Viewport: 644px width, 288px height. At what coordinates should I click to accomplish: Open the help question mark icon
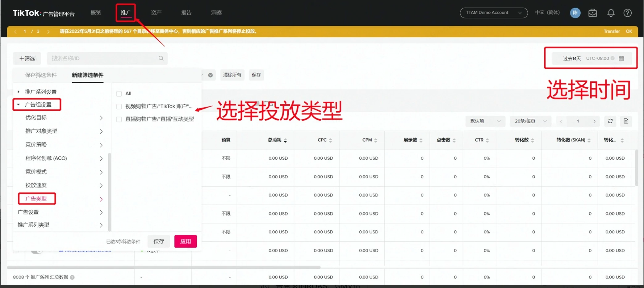(627, 13)
